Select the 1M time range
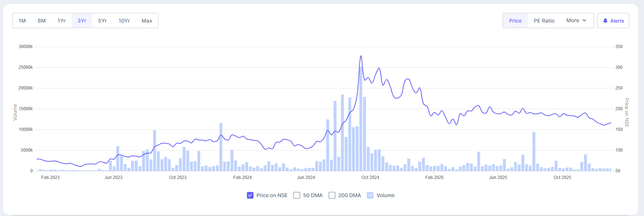The image size is (644, 216). tap(22, 21)
